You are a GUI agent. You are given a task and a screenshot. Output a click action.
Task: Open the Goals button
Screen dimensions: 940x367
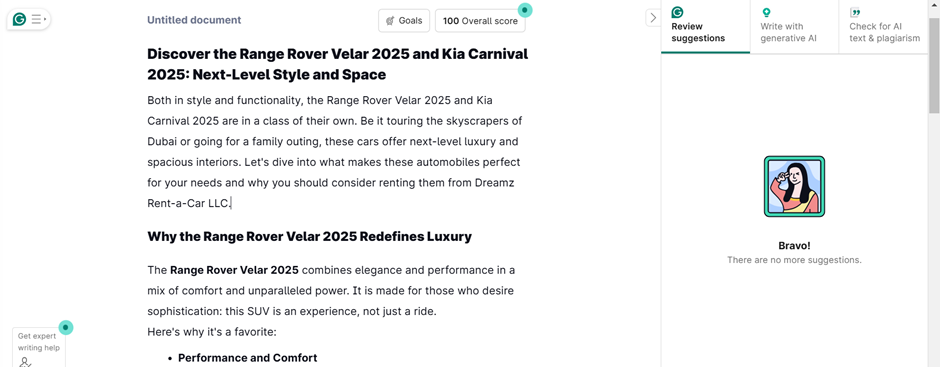click(404, 20)
